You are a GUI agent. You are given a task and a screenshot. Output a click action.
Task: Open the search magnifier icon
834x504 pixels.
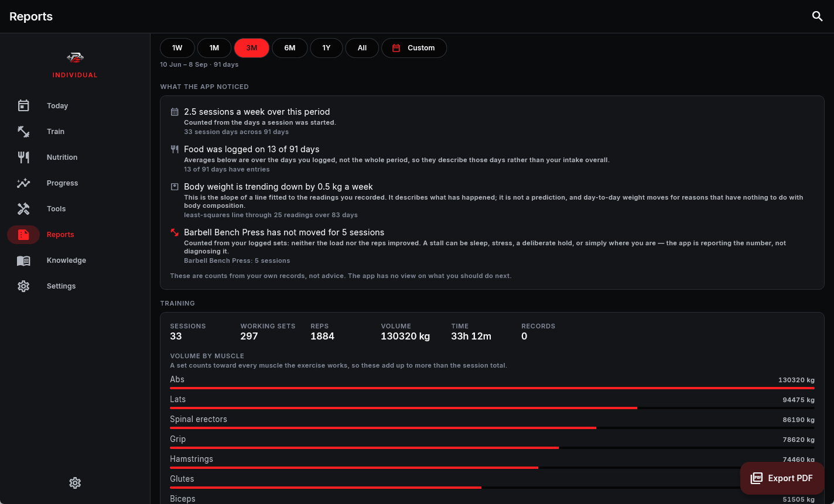pyautogui.click(x=818, y=16)
